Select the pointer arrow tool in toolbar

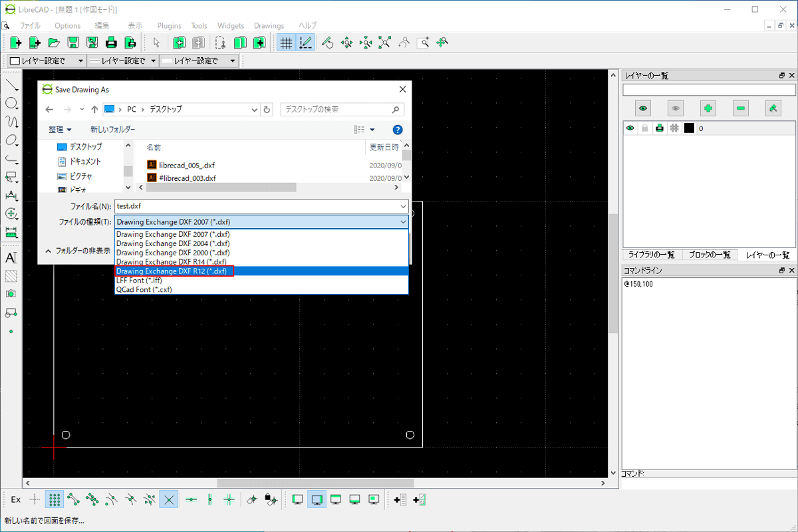coord(156,43)
